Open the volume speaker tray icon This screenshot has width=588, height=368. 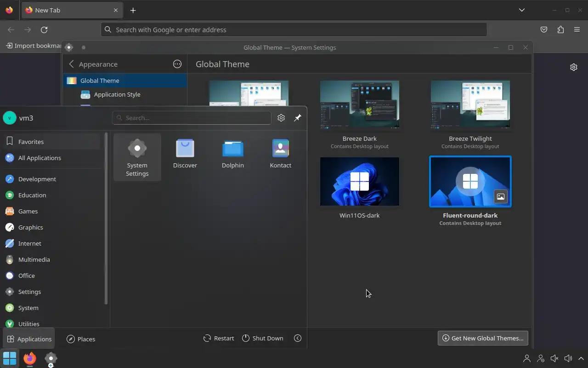568,358
